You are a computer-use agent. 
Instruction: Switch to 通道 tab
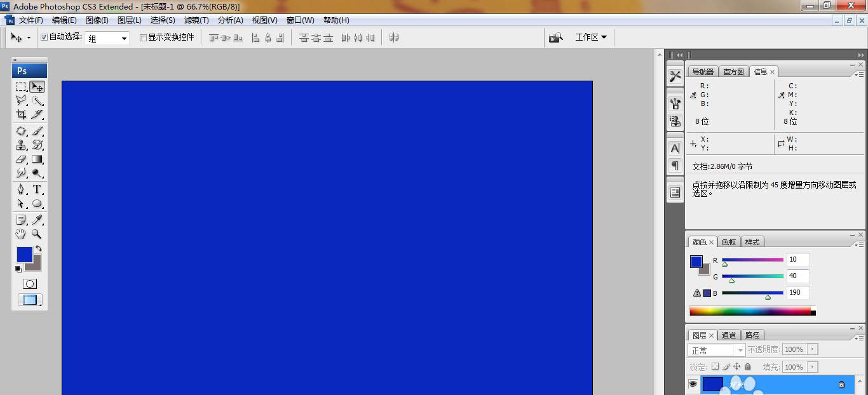pos(729,335)
